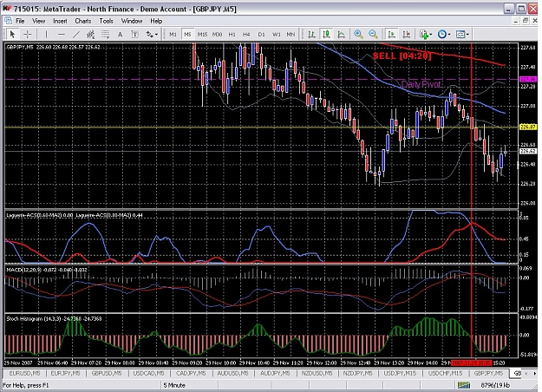The image size is (542, 392).
Task: Switch chart to W1 timeframe
Action: coord(276,34)
